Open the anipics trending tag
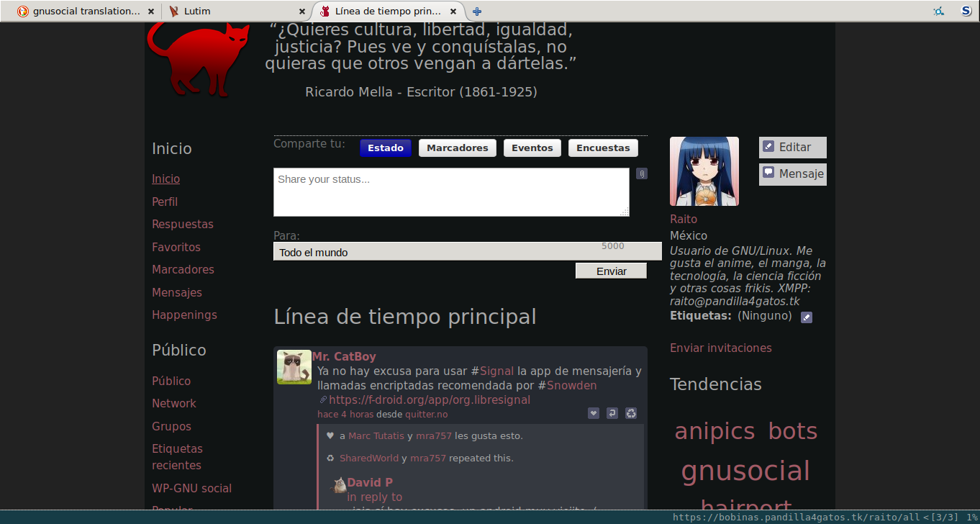The width and height of the screenshot is (980, 524). tap(714, 430)
